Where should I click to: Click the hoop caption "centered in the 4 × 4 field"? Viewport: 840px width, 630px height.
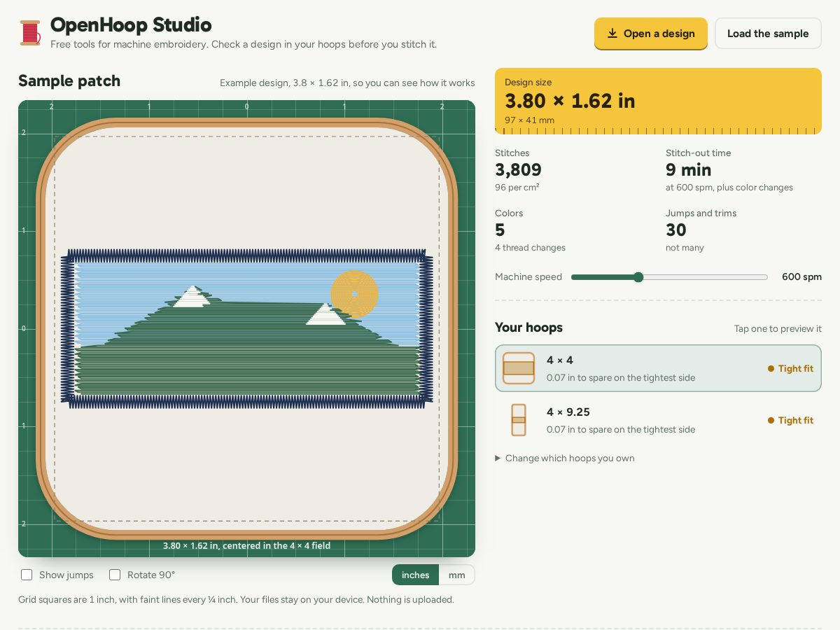click(276, 545)
